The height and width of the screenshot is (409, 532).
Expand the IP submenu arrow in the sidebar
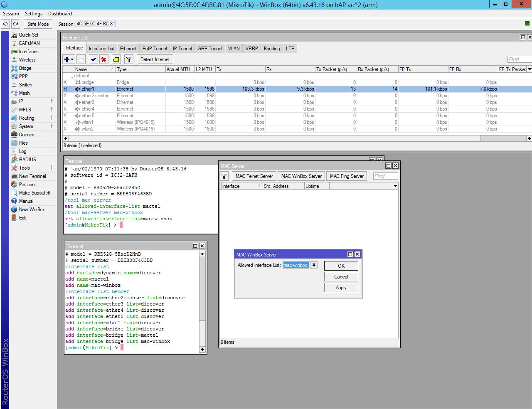coord(52,101)
